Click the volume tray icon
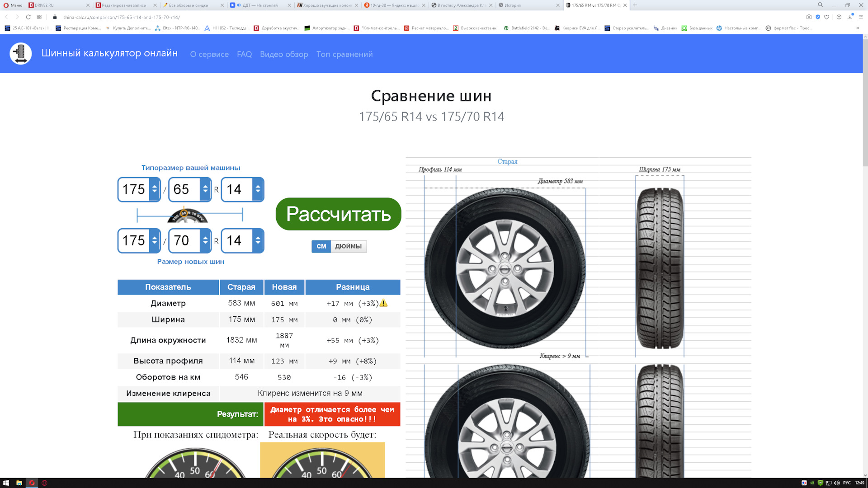 tap(837, 483)
